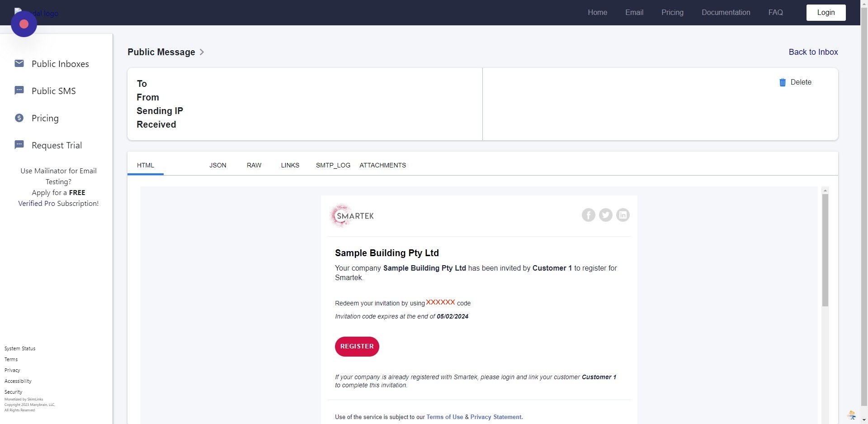868x424 pixels.
Task: Click the expiry date 05/02/2024
Action: 453,317
